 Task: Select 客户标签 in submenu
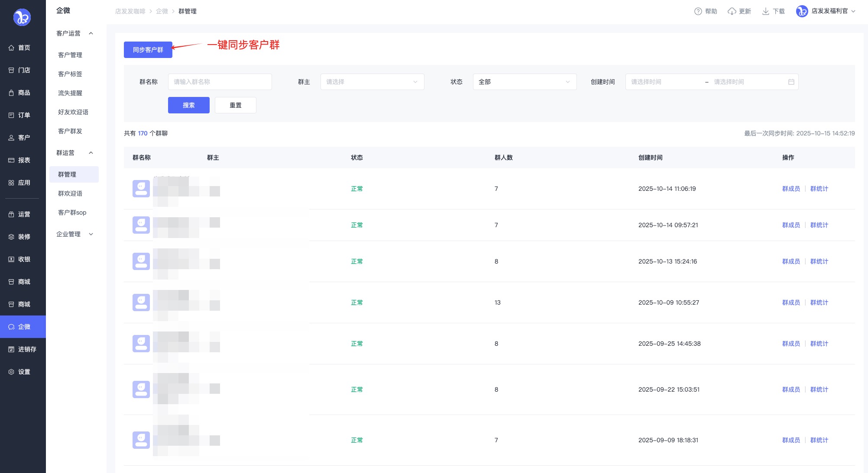70,74
